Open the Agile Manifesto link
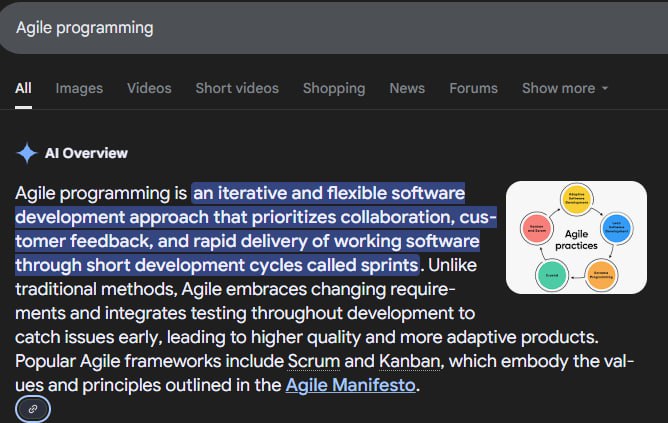 point(349,384)
